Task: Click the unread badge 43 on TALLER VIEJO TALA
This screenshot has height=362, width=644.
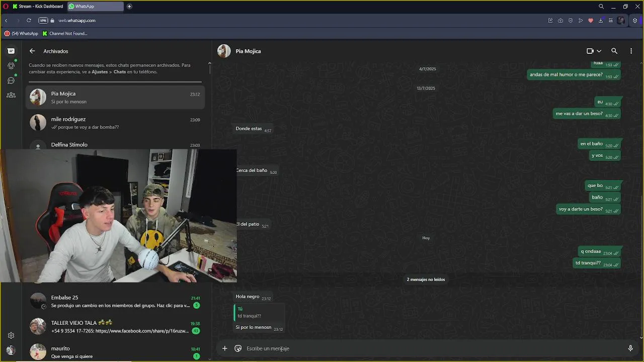Action: coord(196,331)
